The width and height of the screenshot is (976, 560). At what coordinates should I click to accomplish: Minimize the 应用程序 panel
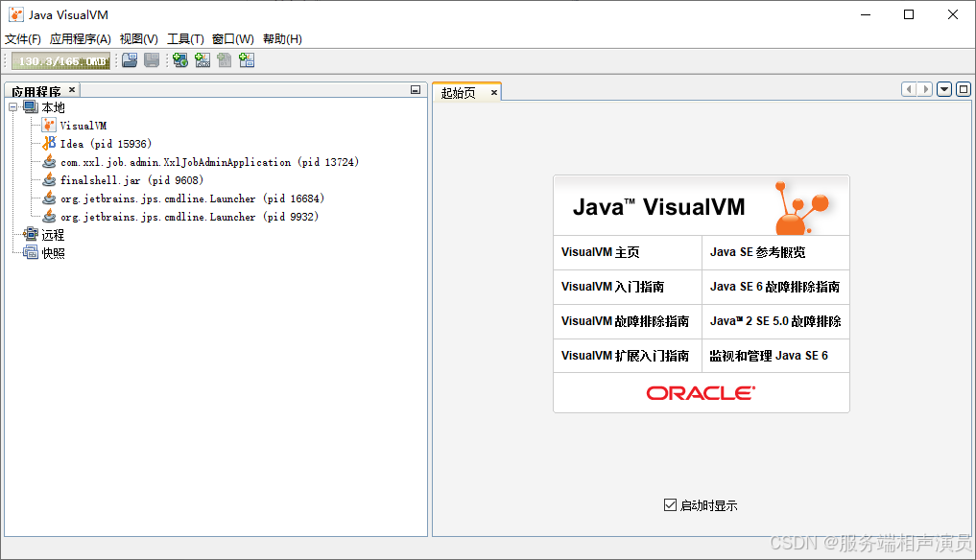coord(416,90)
